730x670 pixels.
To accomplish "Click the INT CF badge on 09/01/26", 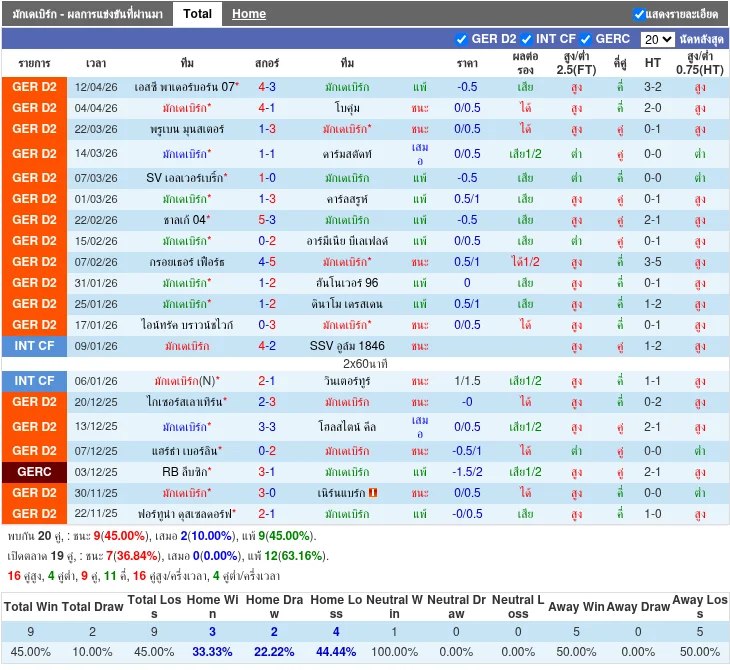I will pyautogui.click(x=35, y=346).
